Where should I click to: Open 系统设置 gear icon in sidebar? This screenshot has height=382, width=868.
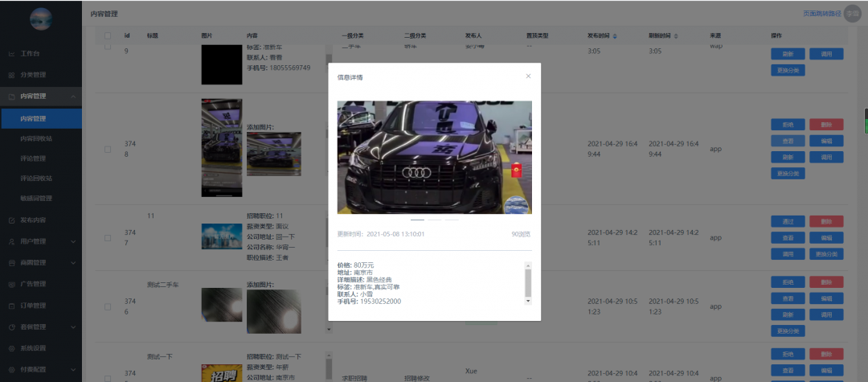coord(11,349)
